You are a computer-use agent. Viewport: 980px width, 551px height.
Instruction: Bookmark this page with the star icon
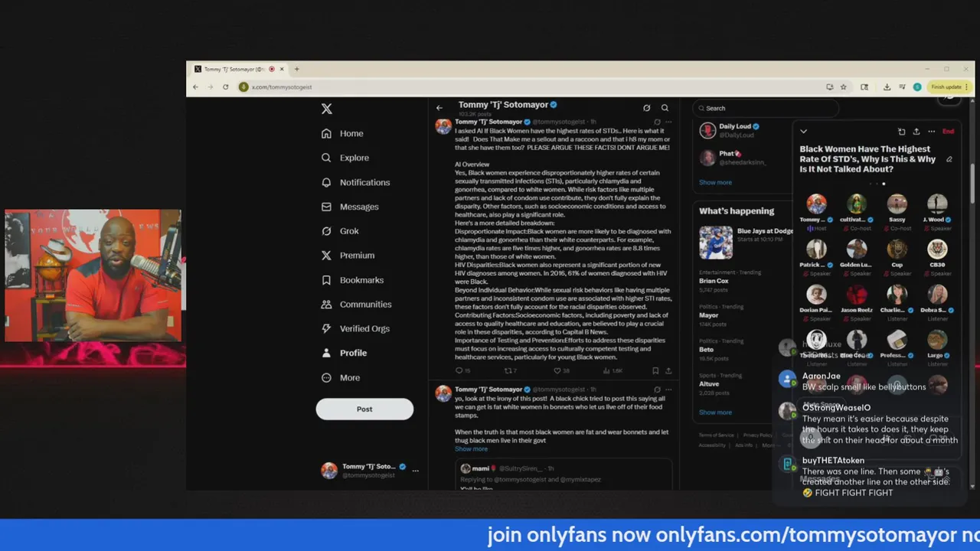click(x=844, y=87)
